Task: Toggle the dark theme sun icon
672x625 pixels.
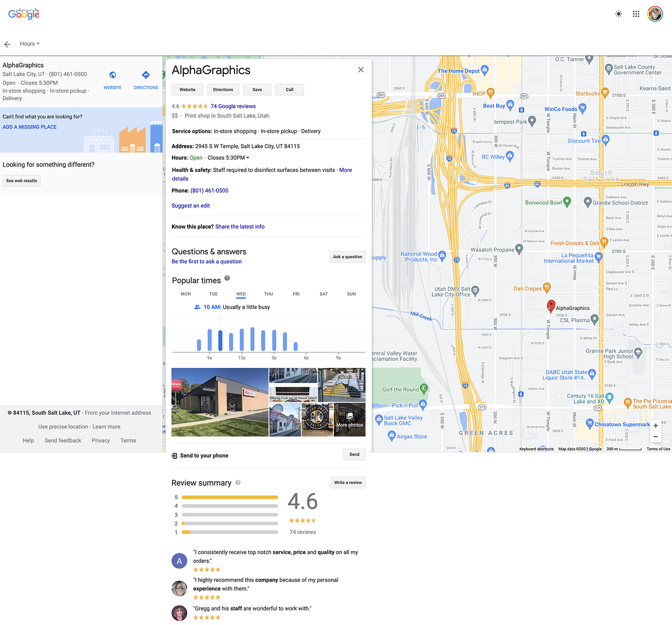Action: 619,14
